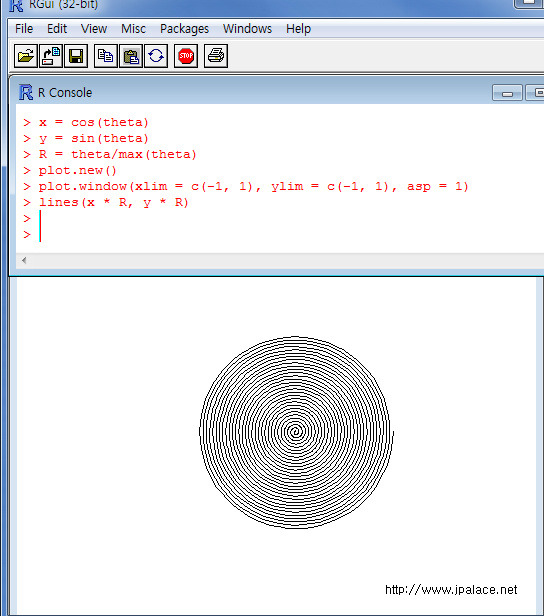Open the View menu
The image size is (544, 616).
(x=94, y=29)
